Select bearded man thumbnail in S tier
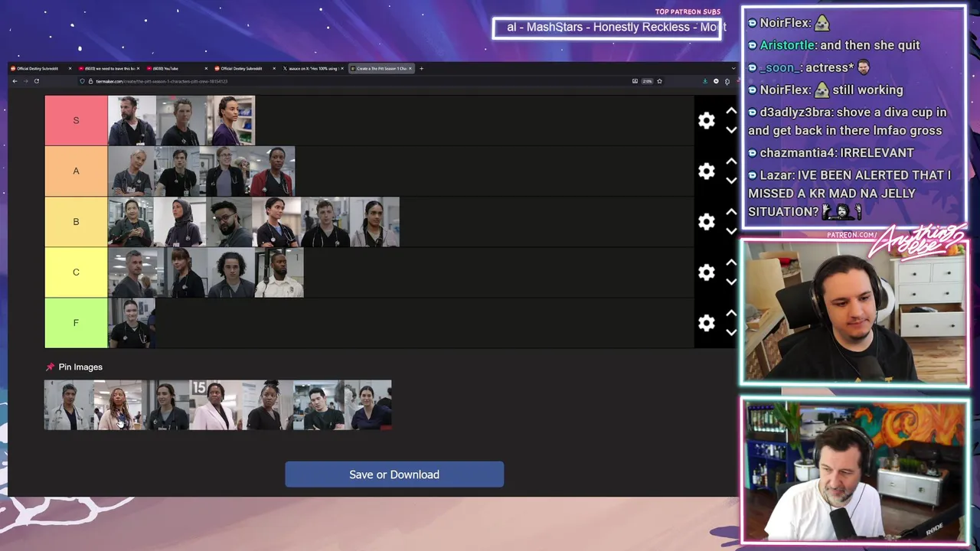This screenshot has width=980, height=551. pyautogui.click(x=132, y=120)
